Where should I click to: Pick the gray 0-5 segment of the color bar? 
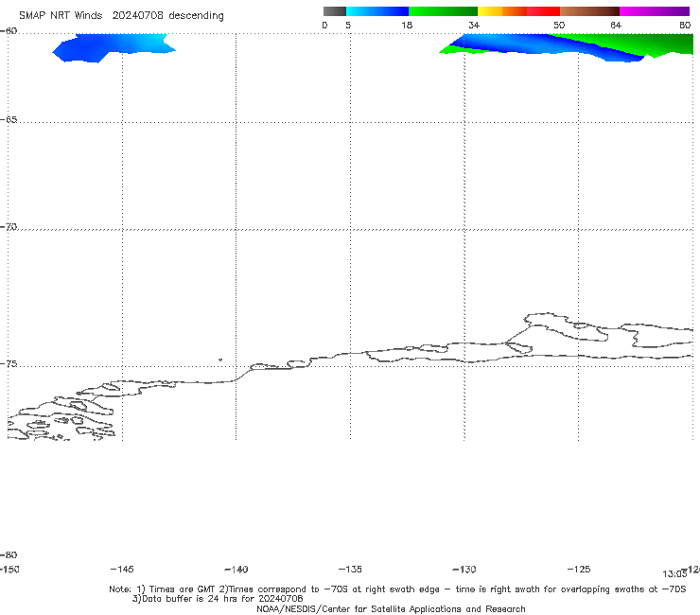pyautogui.click(x=334, y=11)
